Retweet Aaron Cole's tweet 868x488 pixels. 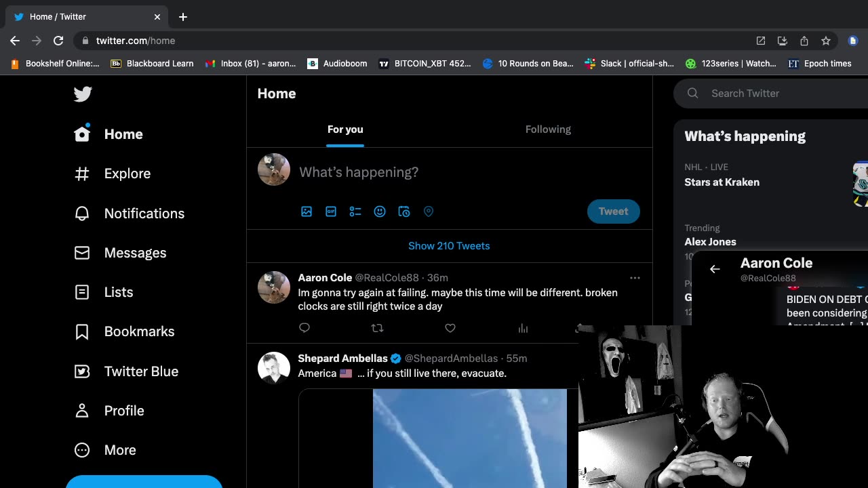coord(377,328)
